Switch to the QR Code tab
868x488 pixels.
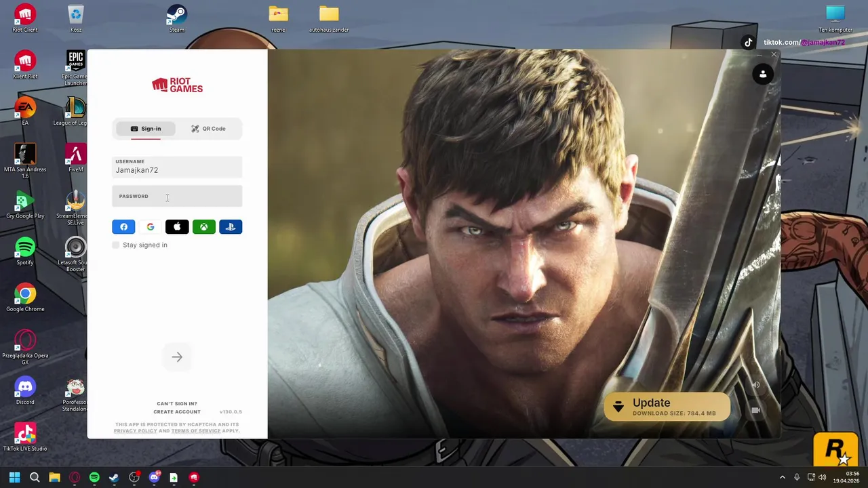point(208,129)
